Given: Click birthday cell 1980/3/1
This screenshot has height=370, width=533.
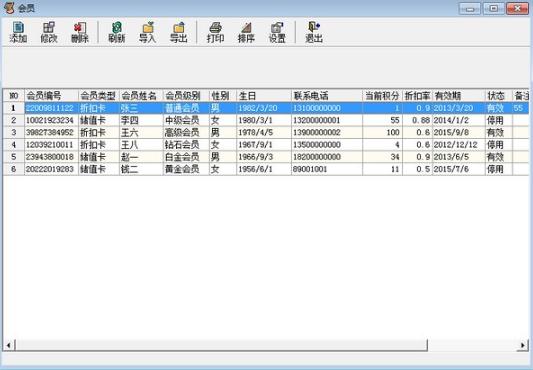Looking at the screenshot, I should (264, 120).
